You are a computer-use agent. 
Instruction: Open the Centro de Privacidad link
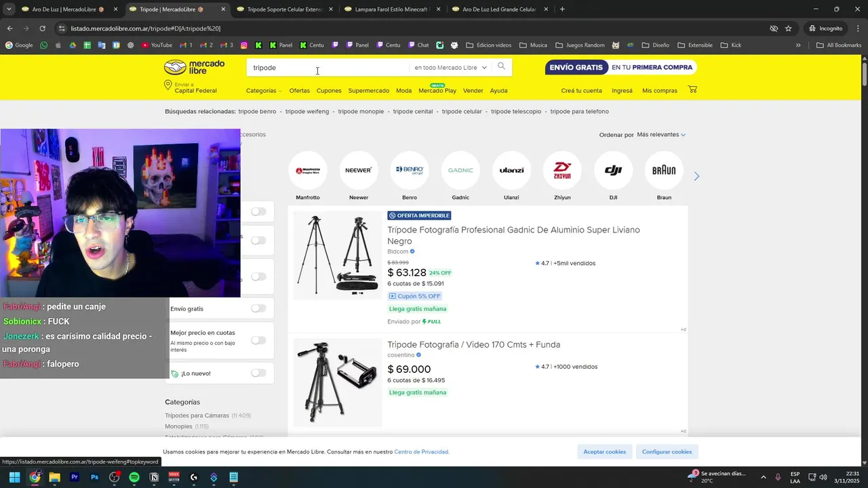pyautogui.click(x=421, y=452)
